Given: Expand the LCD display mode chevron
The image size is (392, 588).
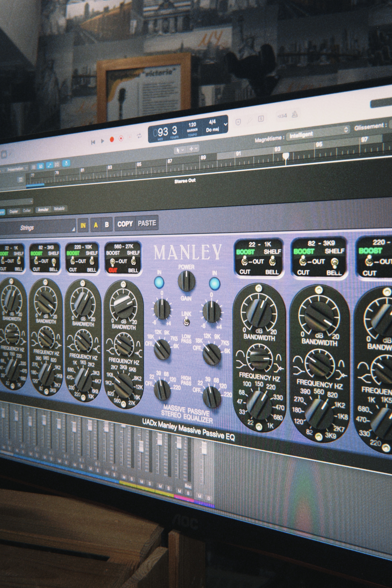Looking at the screenshot, I should (225, 124).
